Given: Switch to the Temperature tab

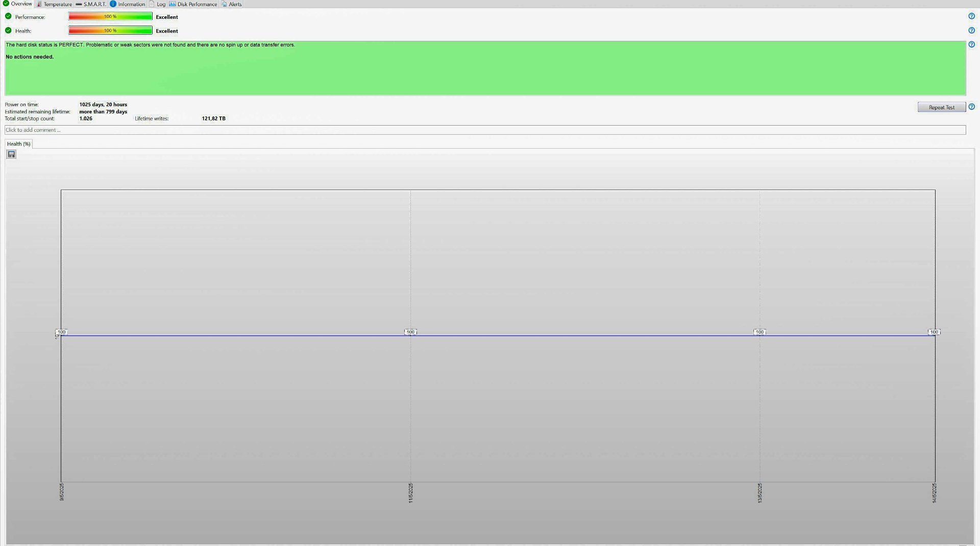Looking at the screenshot, I should click(x=54, y=4).
